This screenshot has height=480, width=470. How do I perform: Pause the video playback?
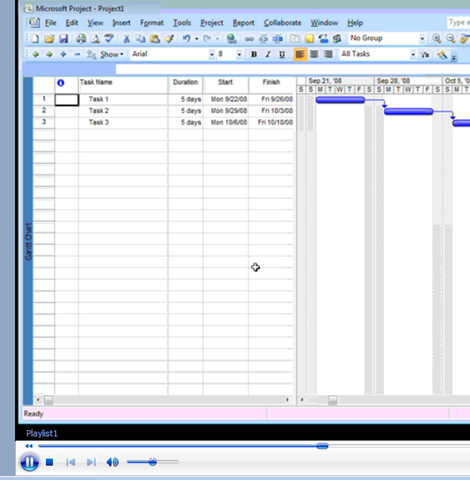click(x=29, y=462)
